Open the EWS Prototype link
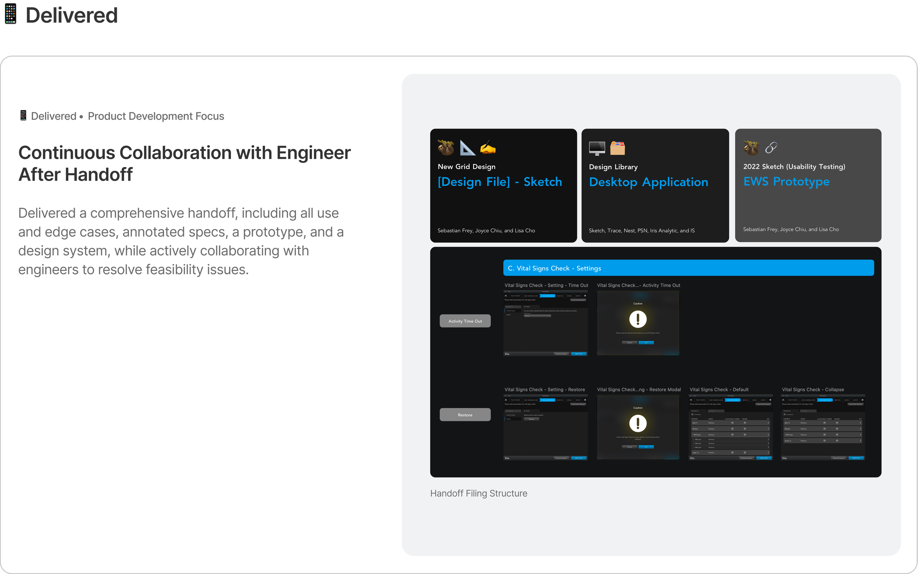 786,181
